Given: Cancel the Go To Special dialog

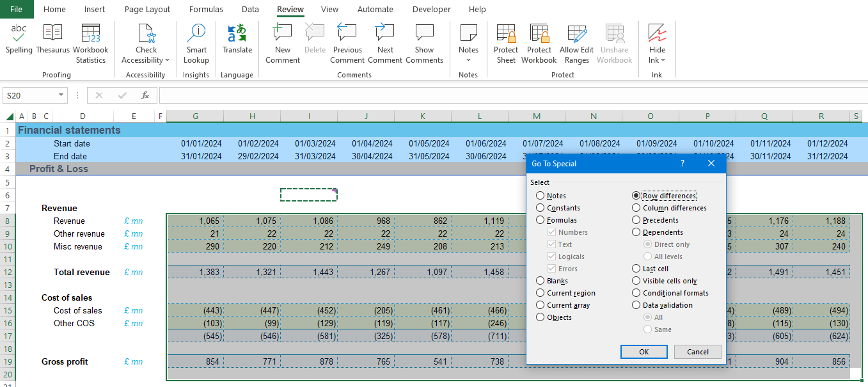Looking at the screenshot, I should coord(697,352).
